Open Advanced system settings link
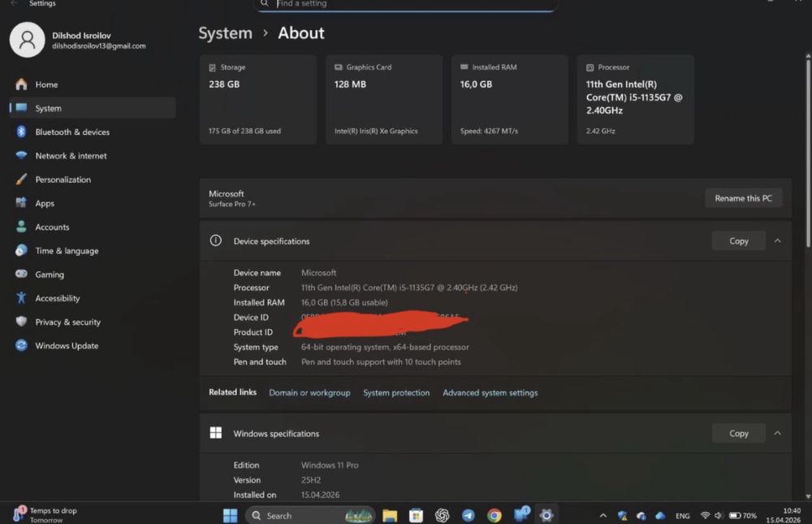 pos(490,393)
